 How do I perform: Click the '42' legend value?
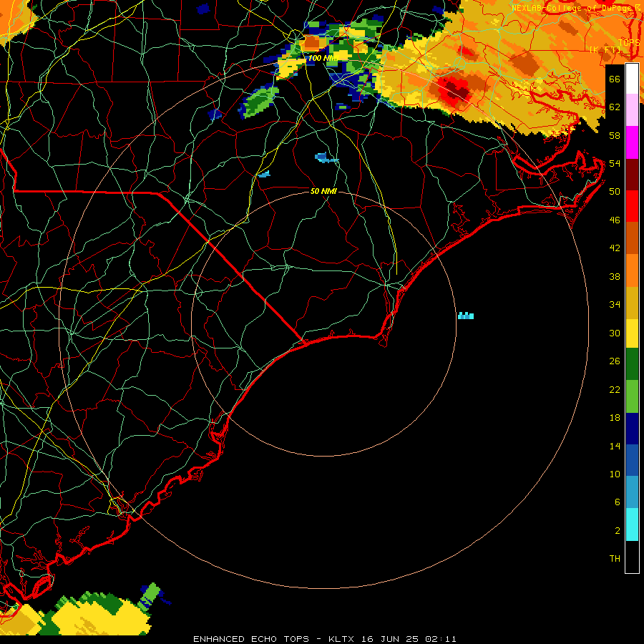[x=615, y=248]
